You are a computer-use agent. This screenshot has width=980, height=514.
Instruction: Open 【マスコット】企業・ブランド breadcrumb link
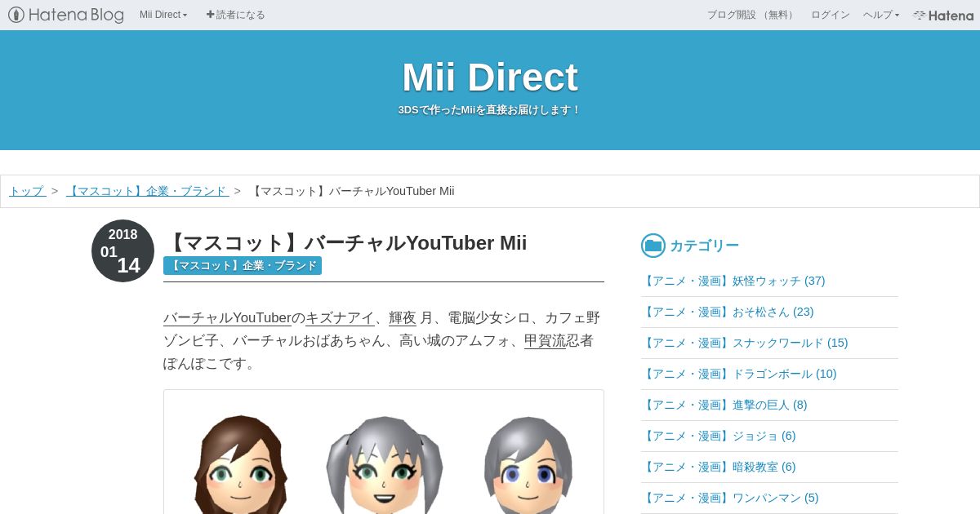[x=147, y=191]
